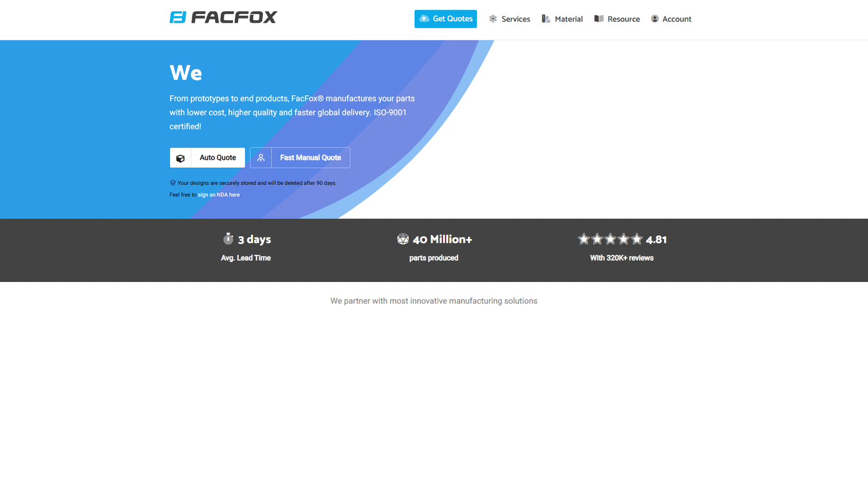
Task: Click the user avatar icon beside Account
Action: tap(655, 19)
